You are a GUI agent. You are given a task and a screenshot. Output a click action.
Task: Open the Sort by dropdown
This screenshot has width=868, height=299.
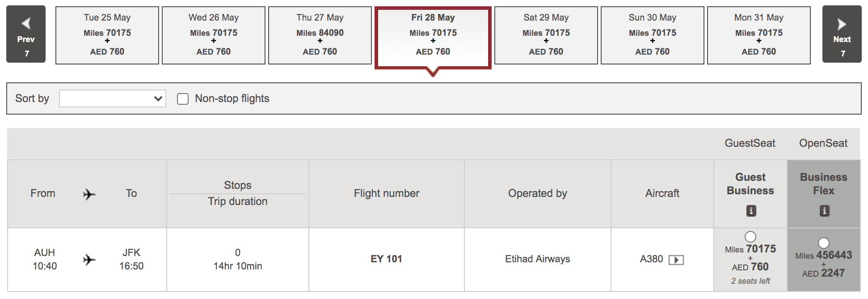(112, 98)
